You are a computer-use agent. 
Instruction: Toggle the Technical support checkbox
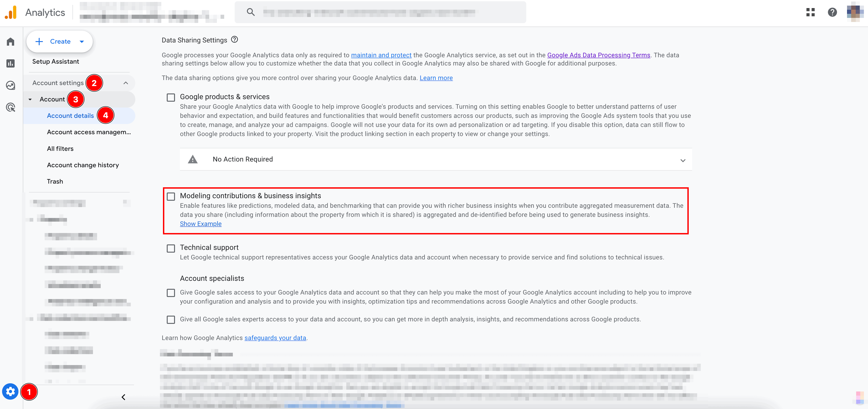click(171, 248)
